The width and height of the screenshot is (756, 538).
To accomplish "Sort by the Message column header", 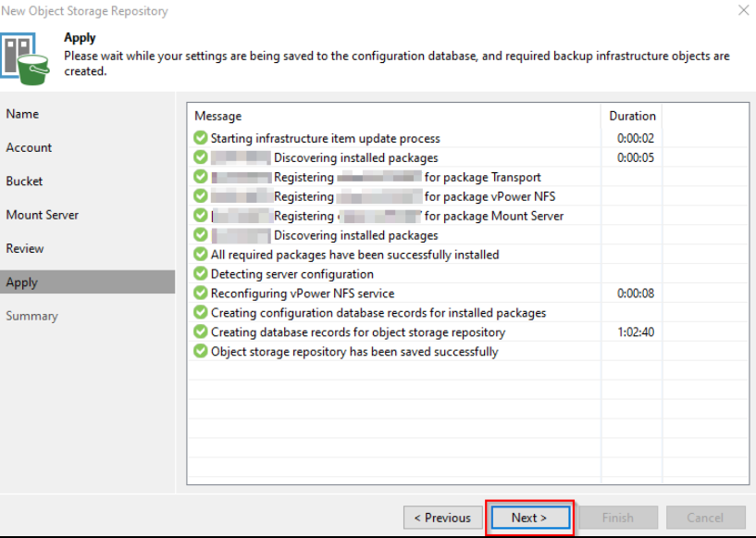I will [218, 116].
